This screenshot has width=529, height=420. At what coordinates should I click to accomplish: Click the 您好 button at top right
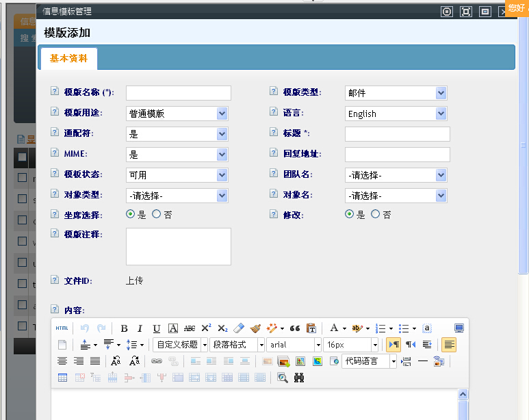(517, 8)
